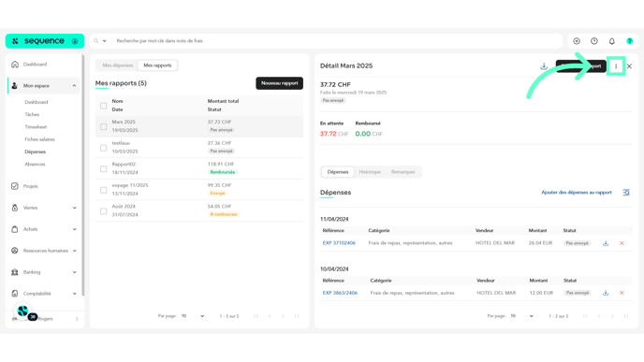The image size is (644, 362).
Task: Open Projets checkmark icon in sidebar
Action: (15, 186)
